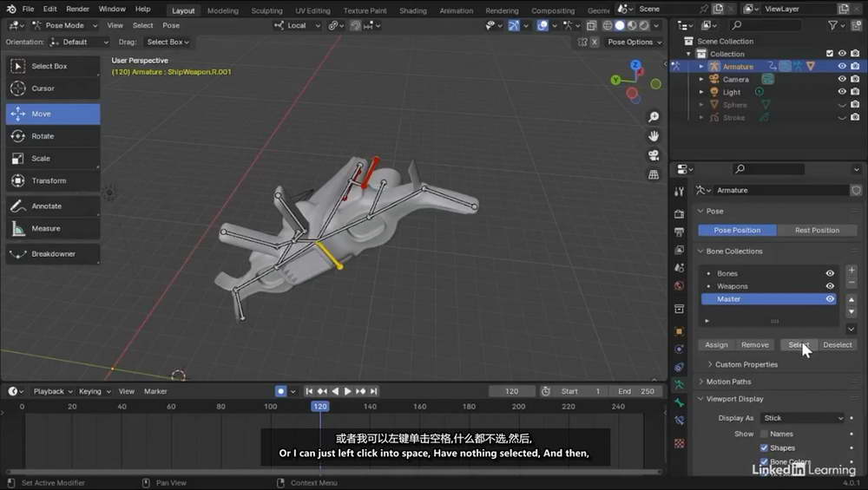Open the Output properties tab icon
The width and height of the screenshot is (868, 490).
coord(680,232)
